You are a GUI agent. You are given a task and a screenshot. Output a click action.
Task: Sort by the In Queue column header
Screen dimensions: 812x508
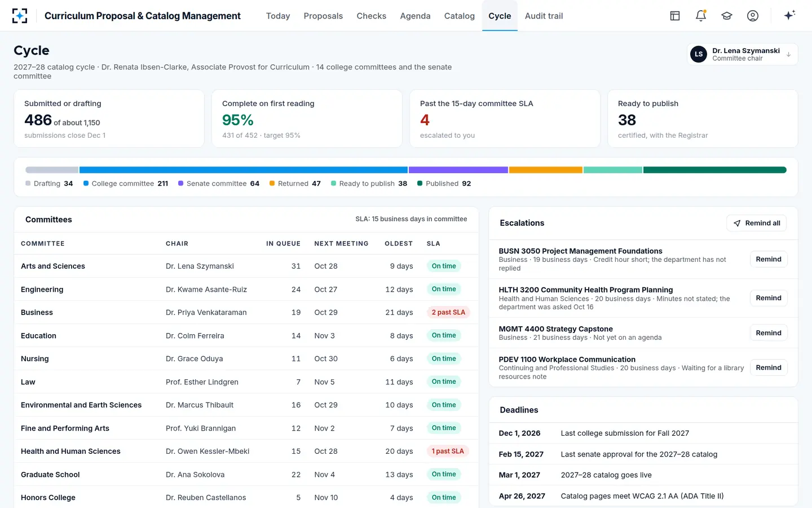tap(283, 244)
